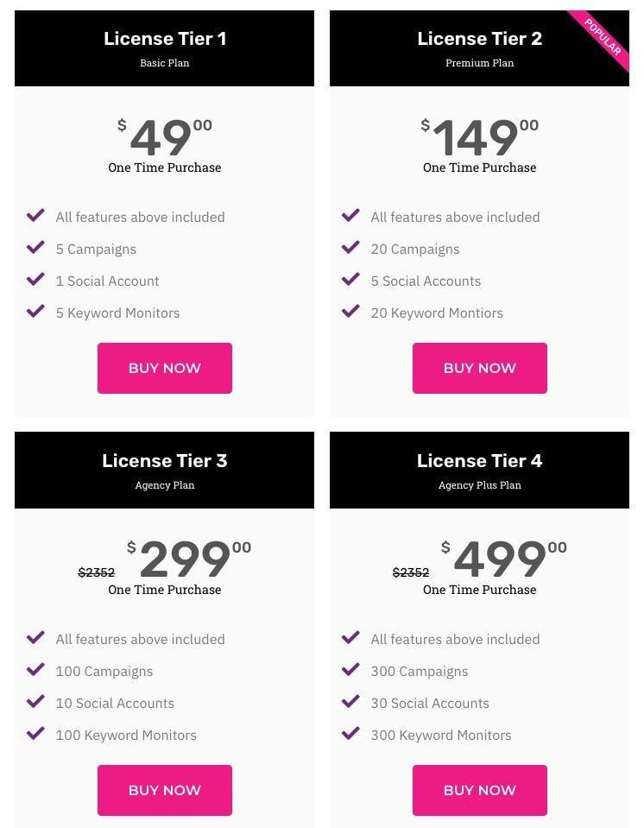The height and width of the screenshot is (828, 644).
Task: Click the checkmark beside '300 Keyword Monitors'
Action: (350, 735)
